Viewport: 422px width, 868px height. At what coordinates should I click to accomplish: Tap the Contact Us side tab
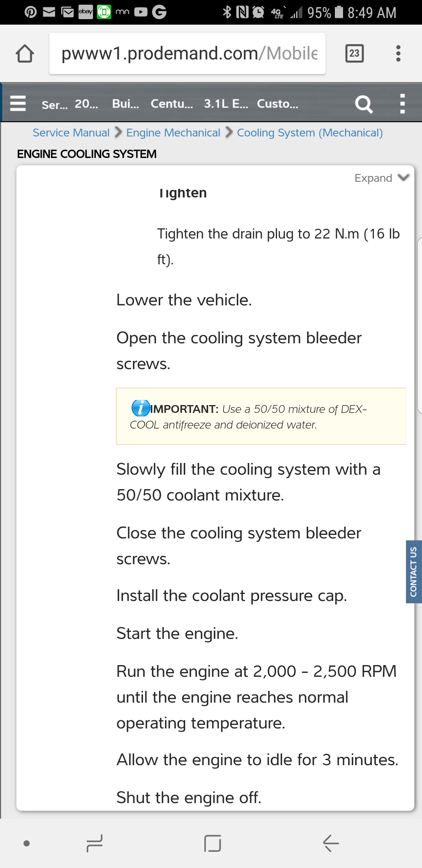413,572
